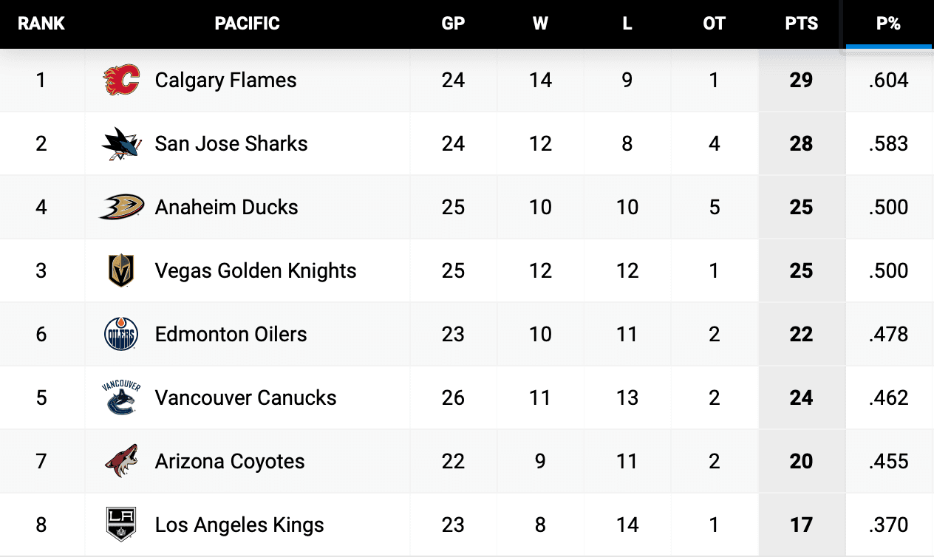Click the PACIFIC division column header
The width and height of the screenshot is (934, 560).
[247, 24]
